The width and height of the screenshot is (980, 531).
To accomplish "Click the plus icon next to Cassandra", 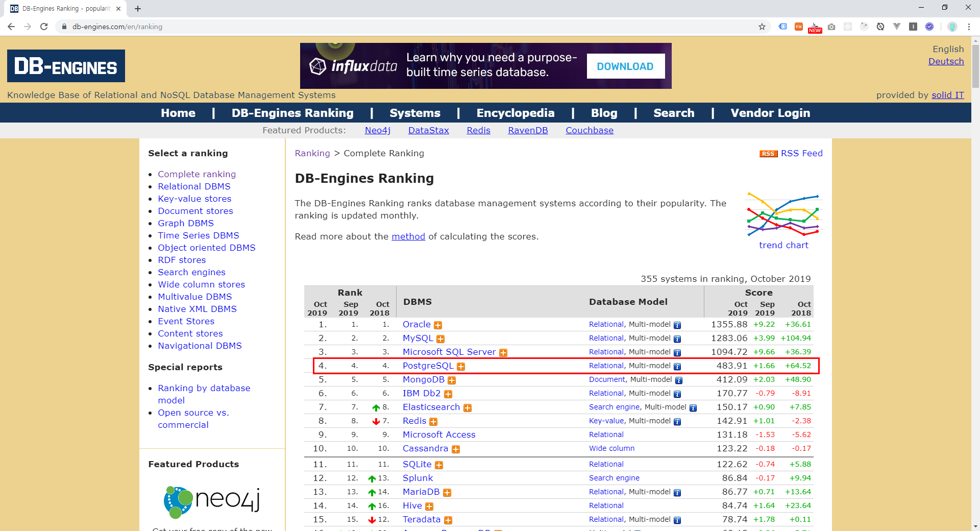I will point(456,449).
